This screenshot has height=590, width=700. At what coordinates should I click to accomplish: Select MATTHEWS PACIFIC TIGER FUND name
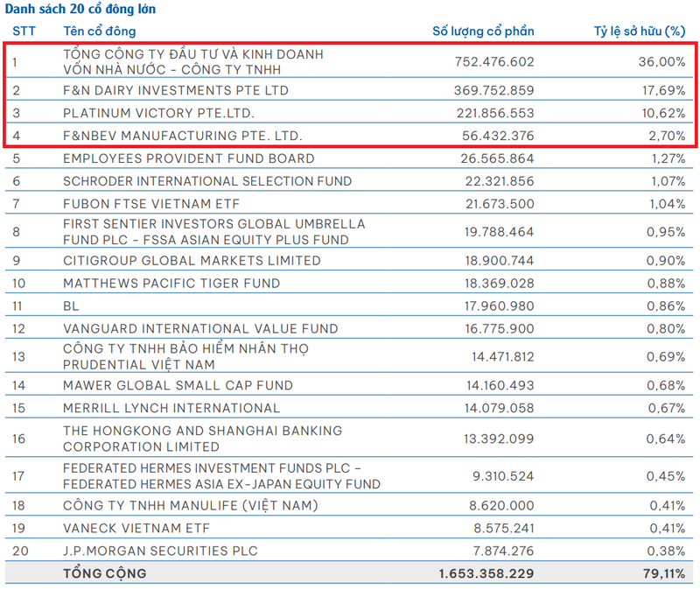171,284
